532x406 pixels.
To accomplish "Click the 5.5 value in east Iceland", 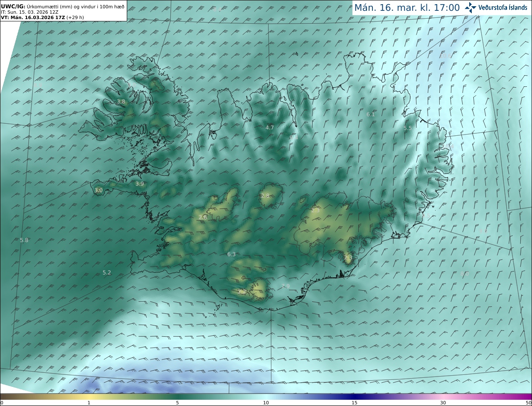I will tap(408, 128).
